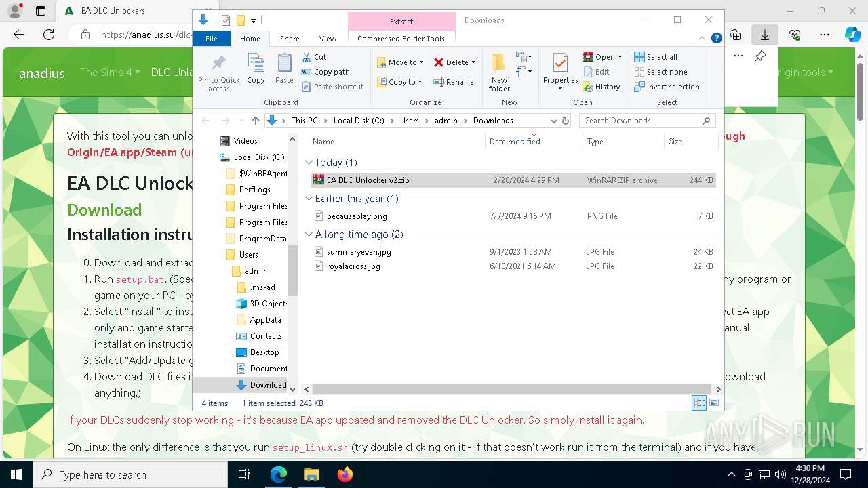Open Explorer Help question mark icon
This screenshot has height=488, width=868.
(x=716, y=39)
